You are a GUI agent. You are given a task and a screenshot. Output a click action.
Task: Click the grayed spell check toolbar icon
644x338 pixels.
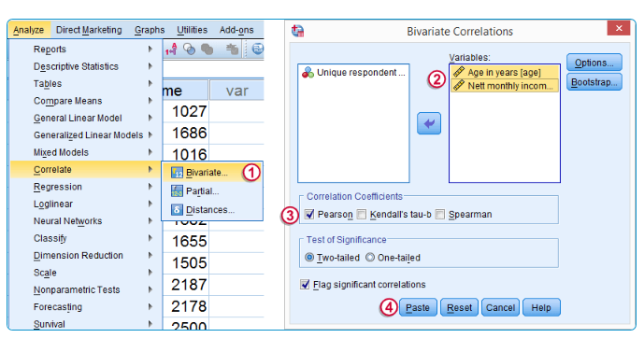(x=233, y=49)
